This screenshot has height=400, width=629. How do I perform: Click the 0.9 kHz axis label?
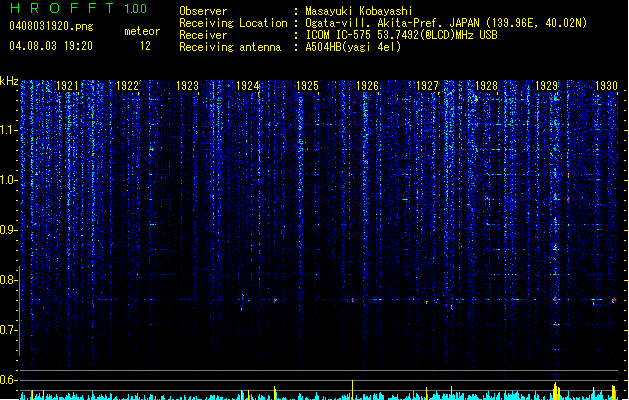tap(9, 230)
